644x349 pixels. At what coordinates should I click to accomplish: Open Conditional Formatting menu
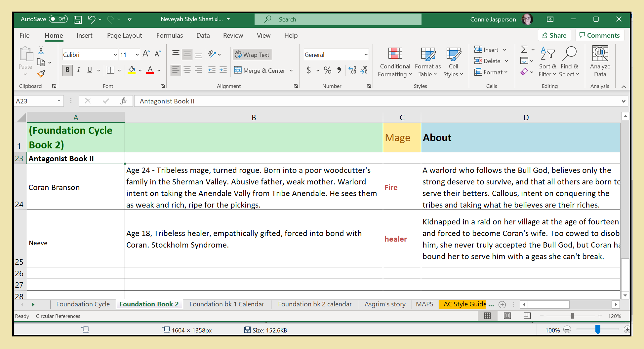pyautogui.click(x=395, y=62)
